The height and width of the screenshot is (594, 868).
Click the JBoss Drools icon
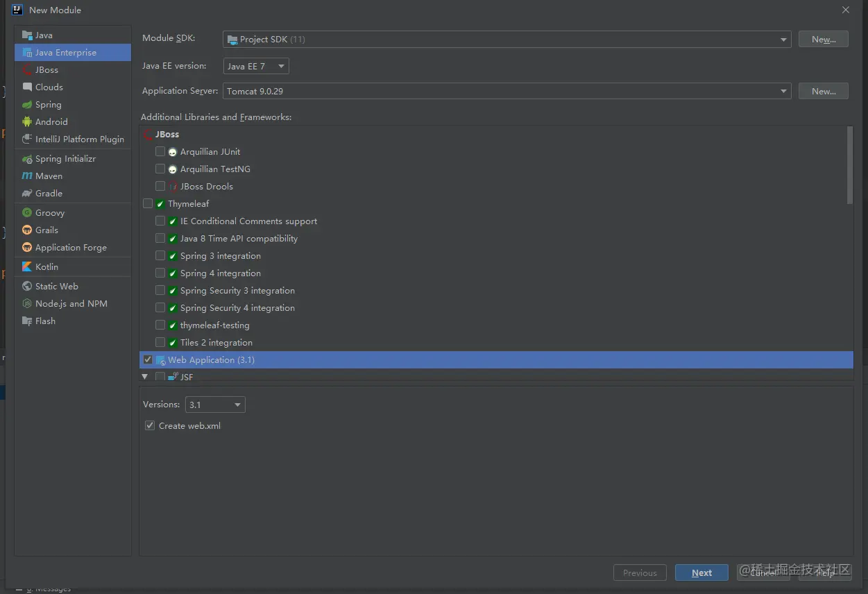(x=173, y=187)
